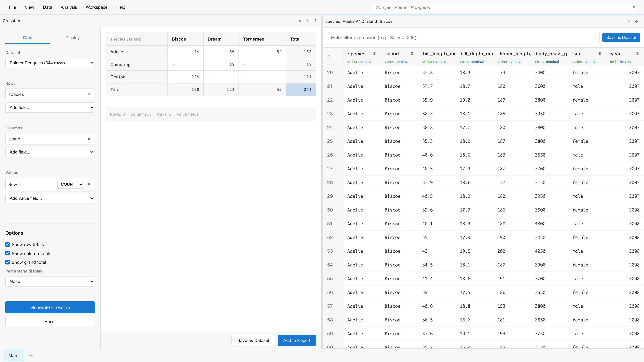This screenshot has width=644, height=362.
Task: Add a new crosstab tab
Action: 307,21
